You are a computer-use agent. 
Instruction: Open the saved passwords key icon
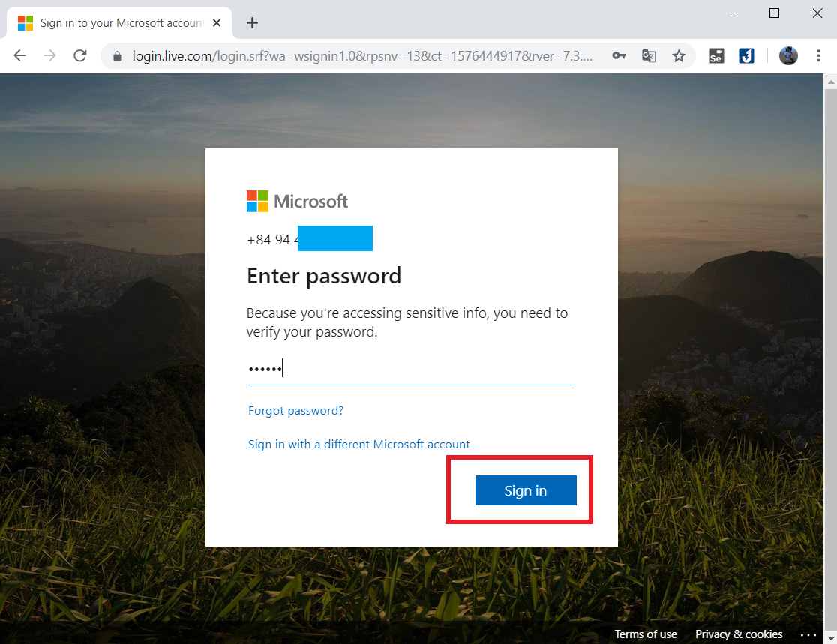point(619,55)
